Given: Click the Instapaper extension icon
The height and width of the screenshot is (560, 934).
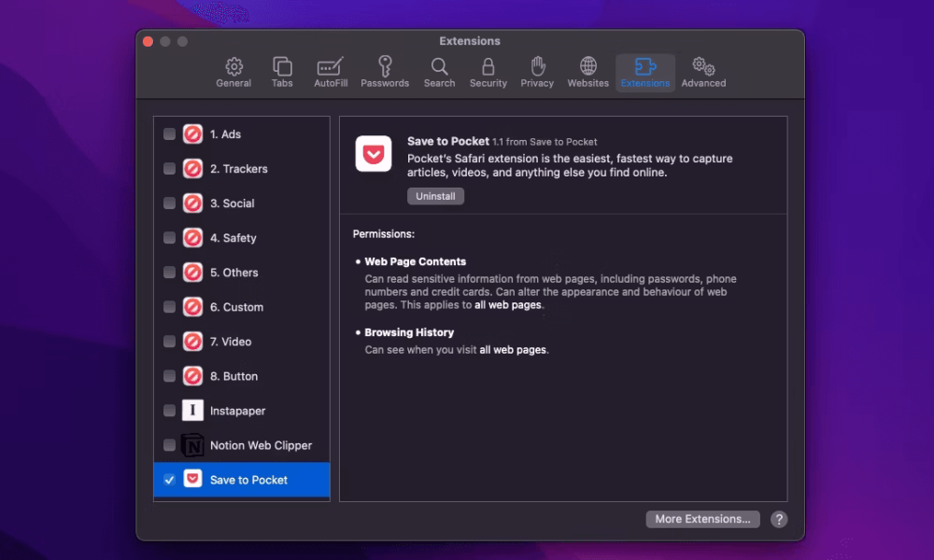Looking at the screenshot, I should 192,410.
